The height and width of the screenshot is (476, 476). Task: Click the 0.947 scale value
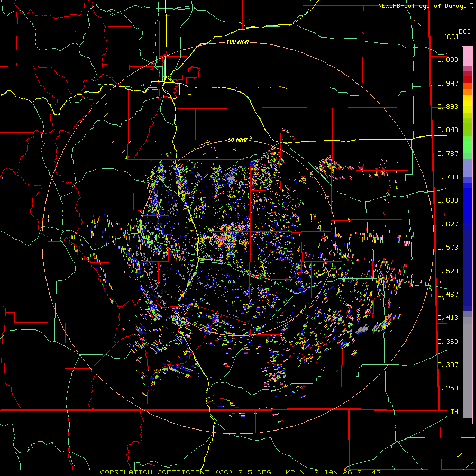[x=448, y=83]
